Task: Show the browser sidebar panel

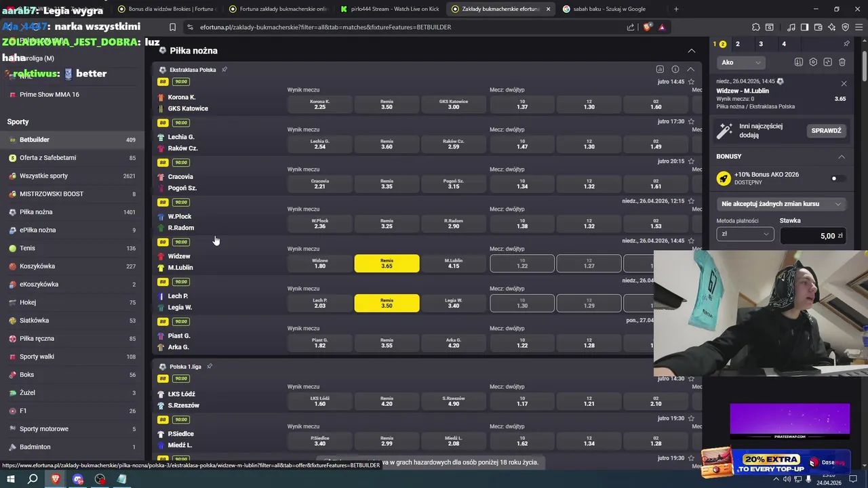Action: coord(804,27)
